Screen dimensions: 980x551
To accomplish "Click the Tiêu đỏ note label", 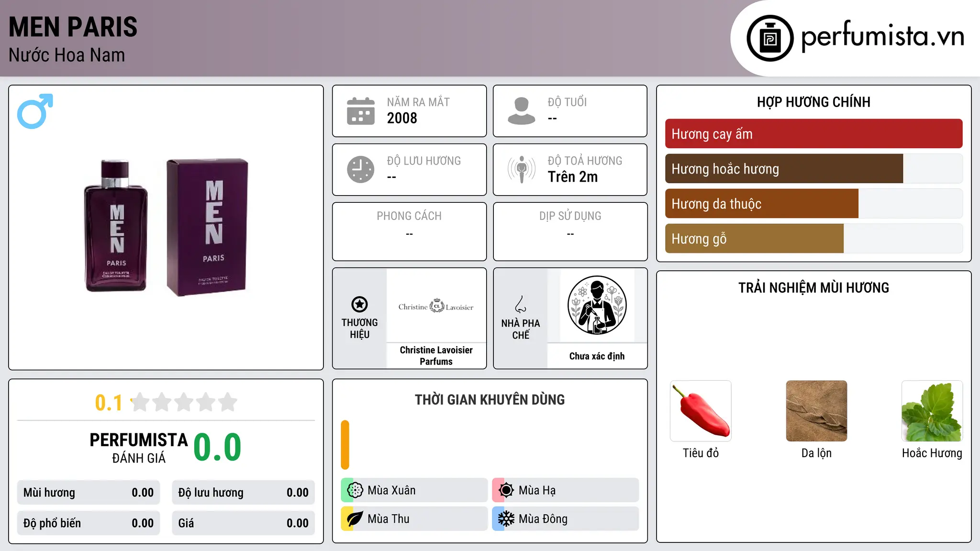I will click(x=701, y=453).
